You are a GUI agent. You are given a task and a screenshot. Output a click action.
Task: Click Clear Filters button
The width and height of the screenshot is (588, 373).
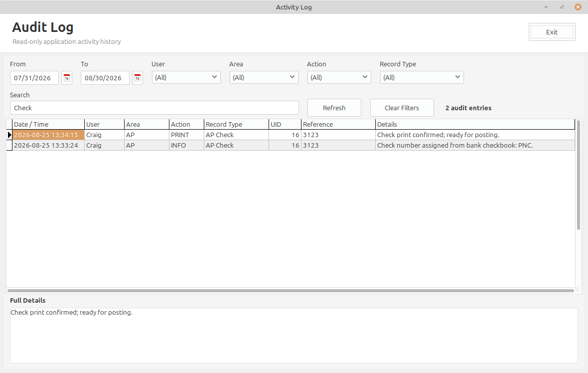(x=402, y=108)
